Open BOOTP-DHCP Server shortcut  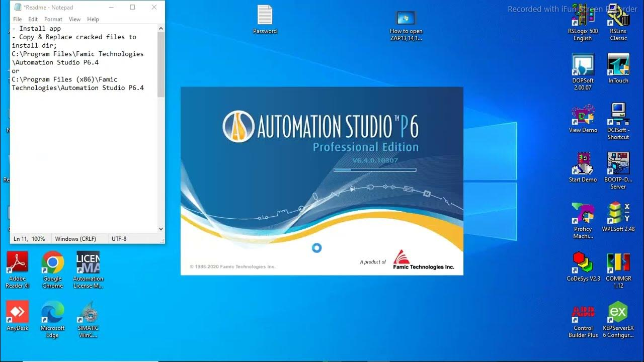coord(618,171)
